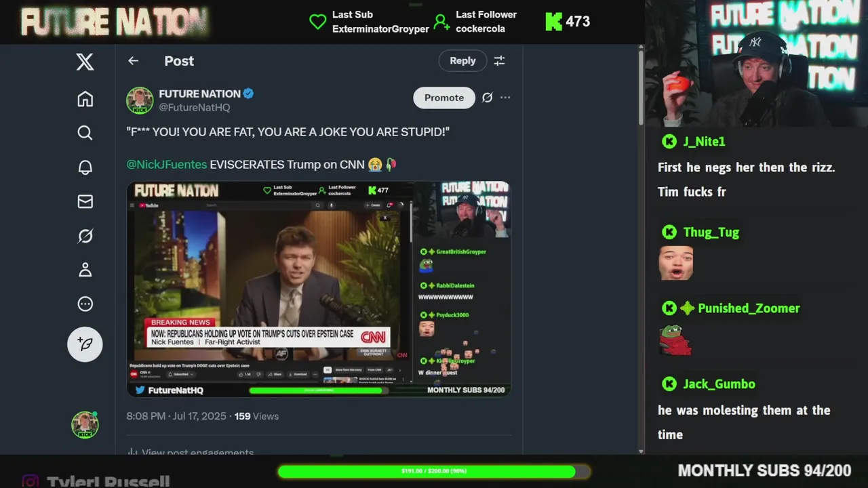Click Thug_Tug's face emote in chat
This screenshot has height=488, width=868.
pos(675,263)
